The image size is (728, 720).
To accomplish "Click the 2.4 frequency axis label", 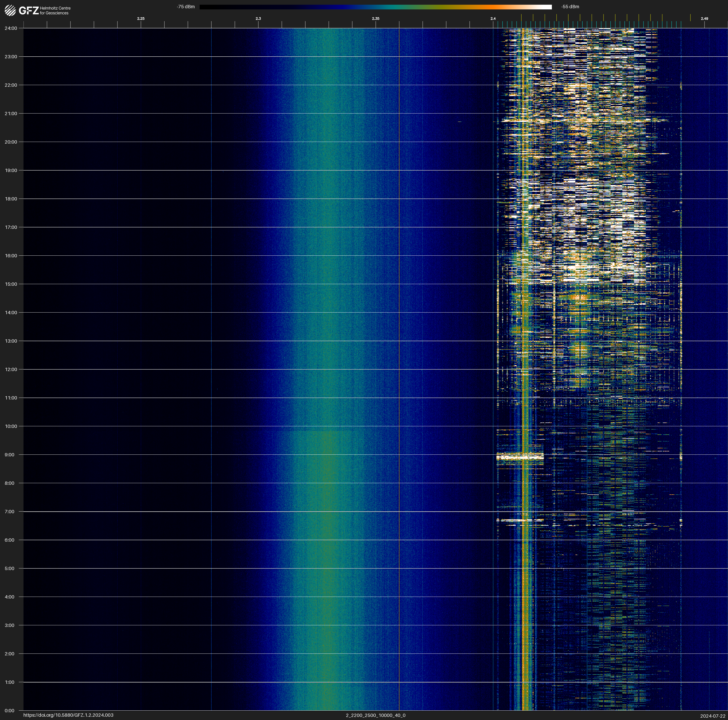I will click(493, 19).
